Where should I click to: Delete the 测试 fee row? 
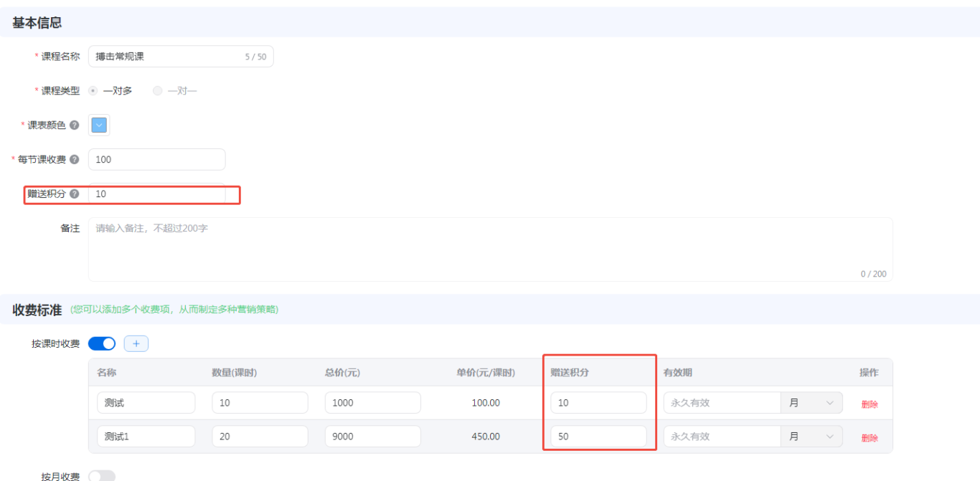[x=870, y=404]
